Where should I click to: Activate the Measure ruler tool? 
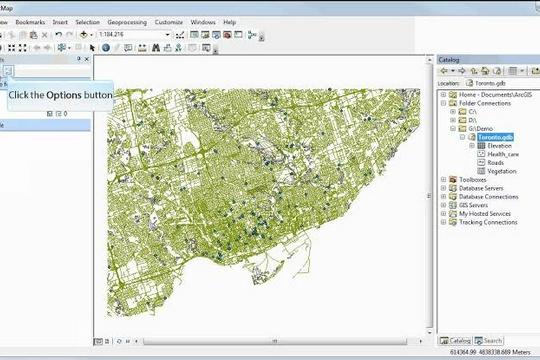tap(142, 48)
